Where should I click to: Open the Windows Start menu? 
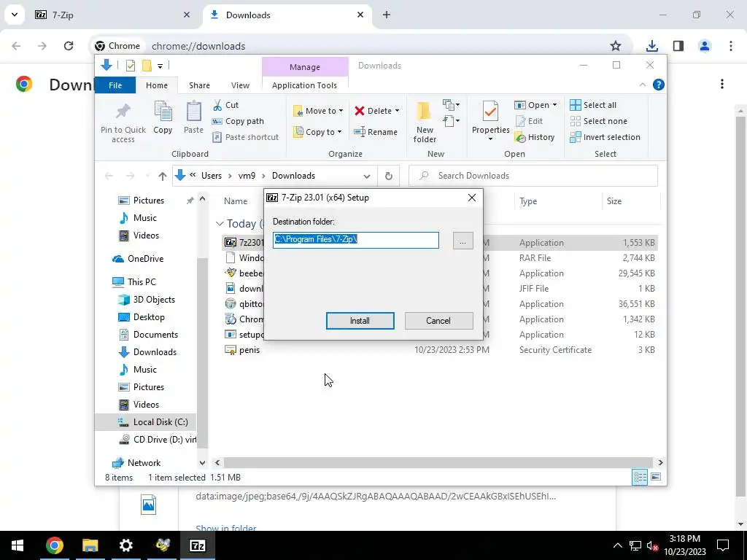[x=18, y=545]
